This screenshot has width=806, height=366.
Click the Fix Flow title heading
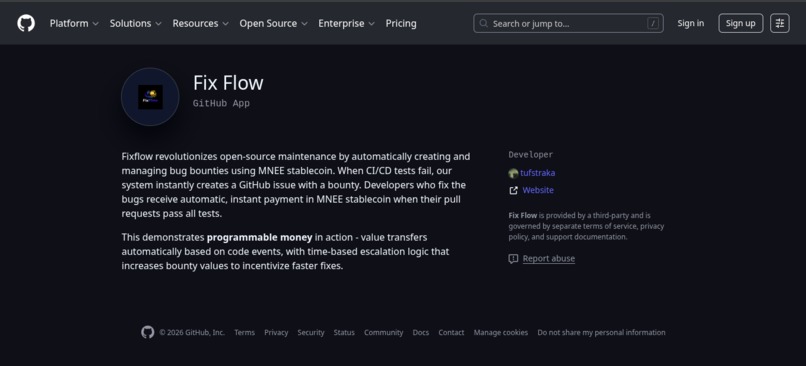[228, 83]
